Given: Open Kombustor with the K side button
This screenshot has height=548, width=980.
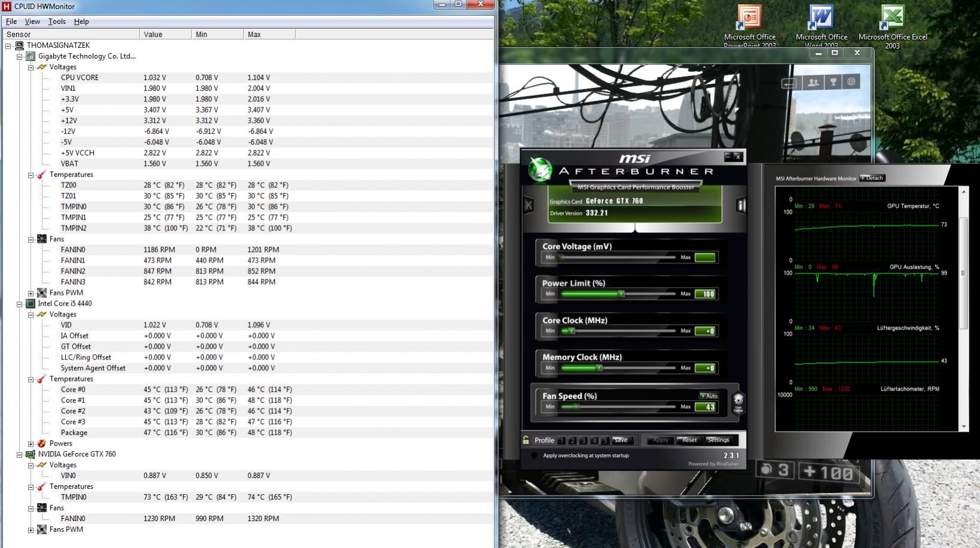Looking at the screenshot, I should tap(529, 205).
